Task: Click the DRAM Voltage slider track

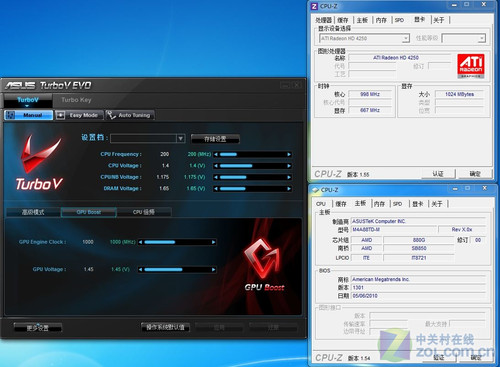Action: [x=252, y=189]
